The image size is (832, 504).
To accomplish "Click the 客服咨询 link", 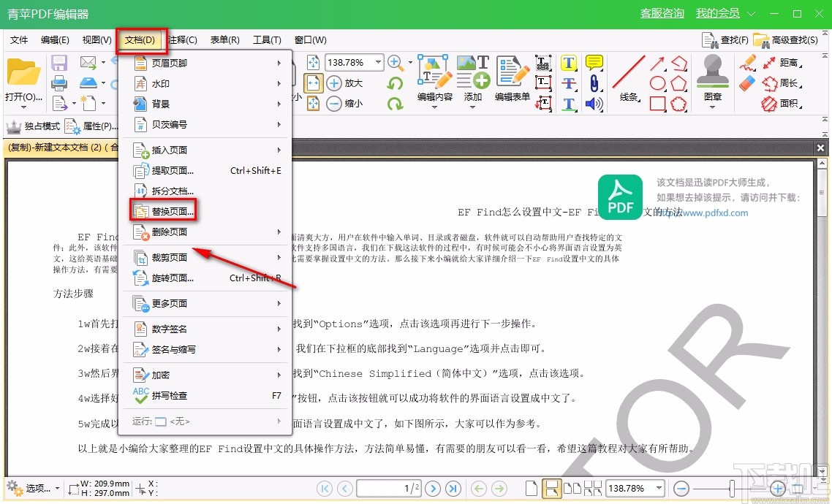I will coord(662,13).
